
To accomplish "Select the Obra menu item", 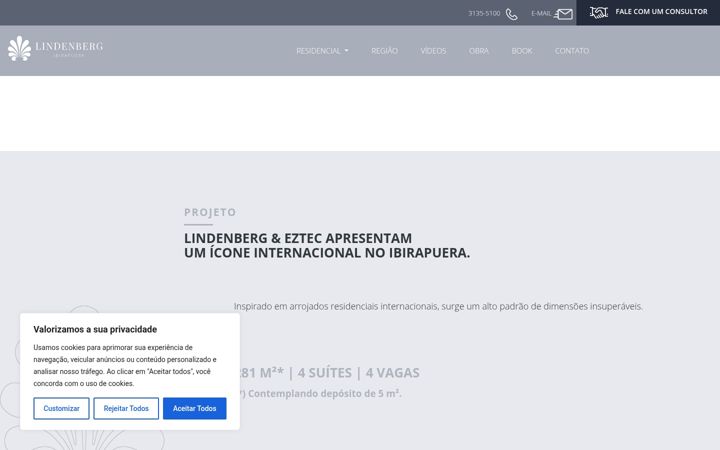I will (479, 51).
